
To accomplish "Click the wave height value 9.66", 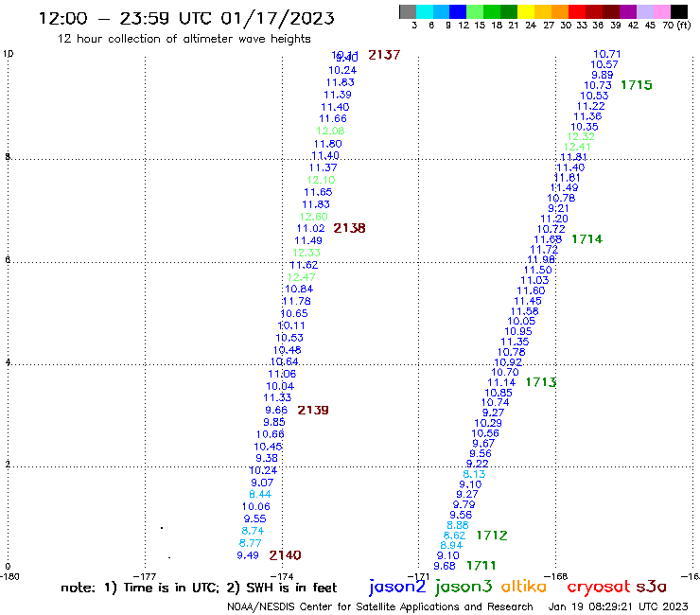I will pos(276,410).
